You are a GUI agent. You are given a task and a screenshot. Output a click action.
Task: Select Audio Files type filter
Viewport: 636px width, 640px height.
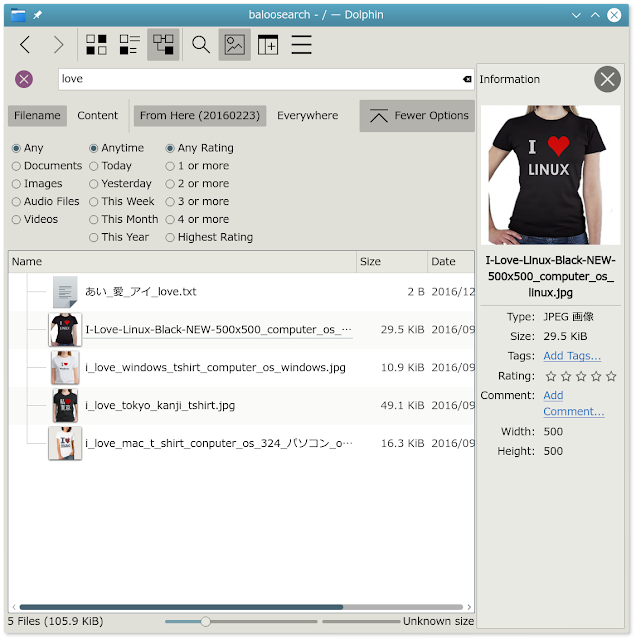[46, 201]
